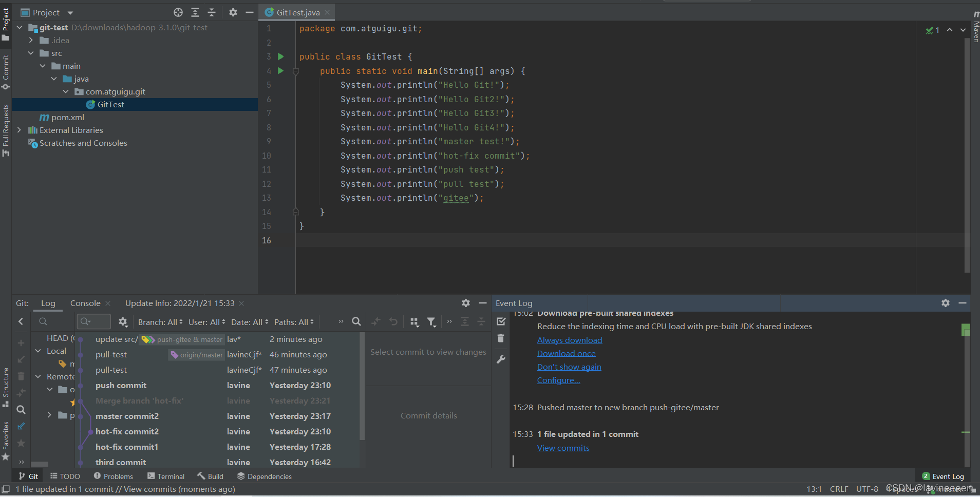
Task: Open the Dependencies tool window tab
Action: point(265,476)
